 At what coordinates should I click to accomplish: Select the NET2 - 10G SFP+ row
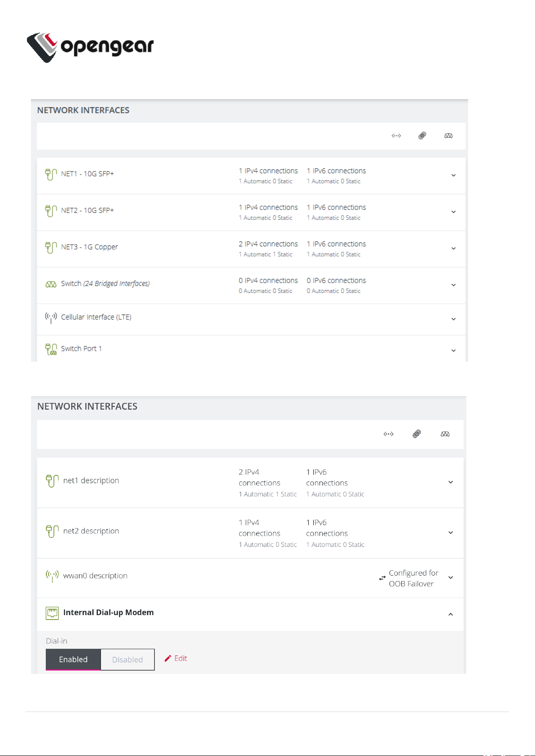[88, 210]
